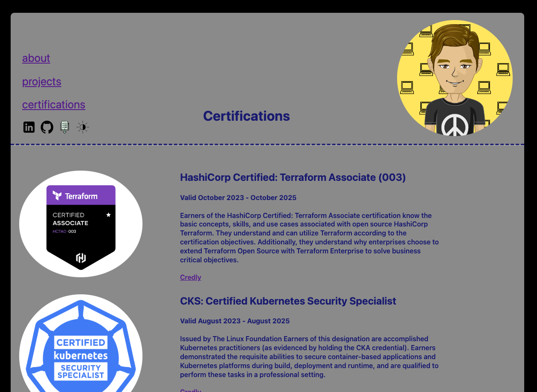
Task: Go to the about page link
Action: point(36,58)
